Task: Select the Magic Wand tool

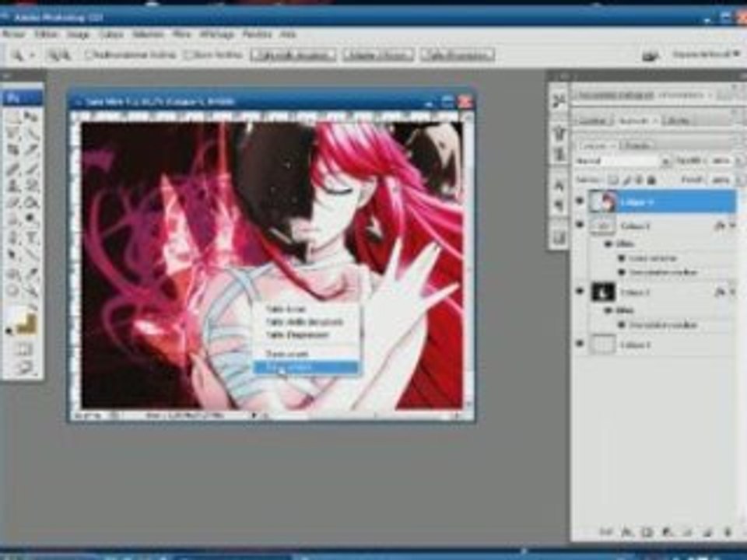Action: [x=31, y=134]
